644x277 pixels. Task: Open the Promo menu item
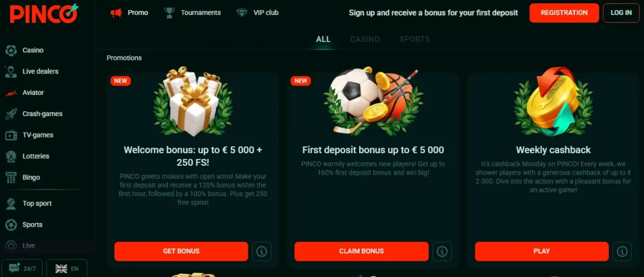130,13
